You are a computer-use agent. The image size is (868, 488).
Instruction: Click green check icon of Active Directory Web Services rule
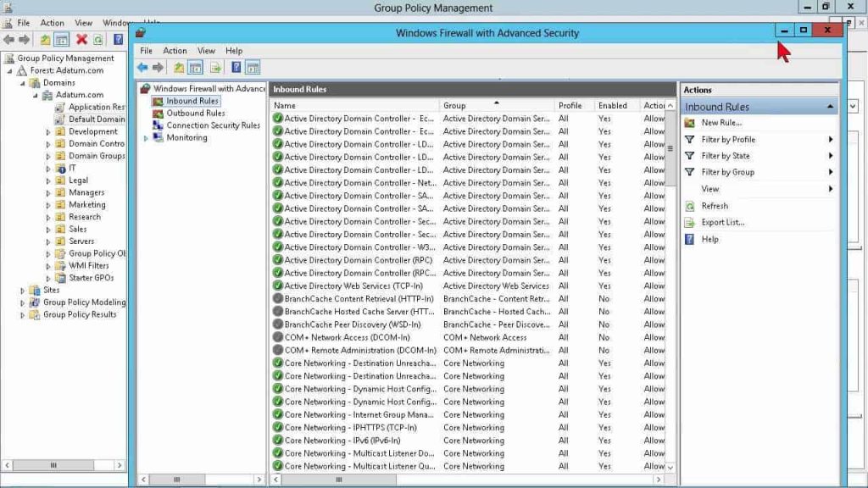click(278, 286)
